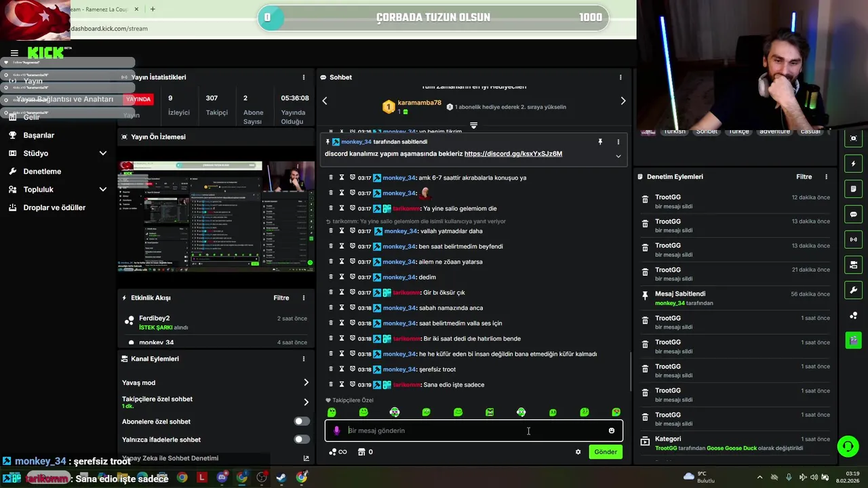Open the Etkinlik Akışı Filtre
The height and width of the screenshot is (488, 868).
tap(281, 298)
